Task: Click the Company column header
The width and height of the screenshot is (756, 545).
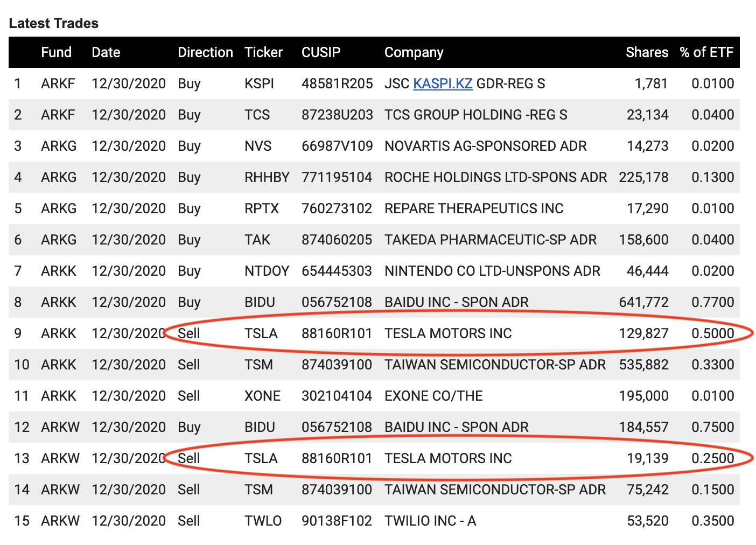Action: [414, 52]
